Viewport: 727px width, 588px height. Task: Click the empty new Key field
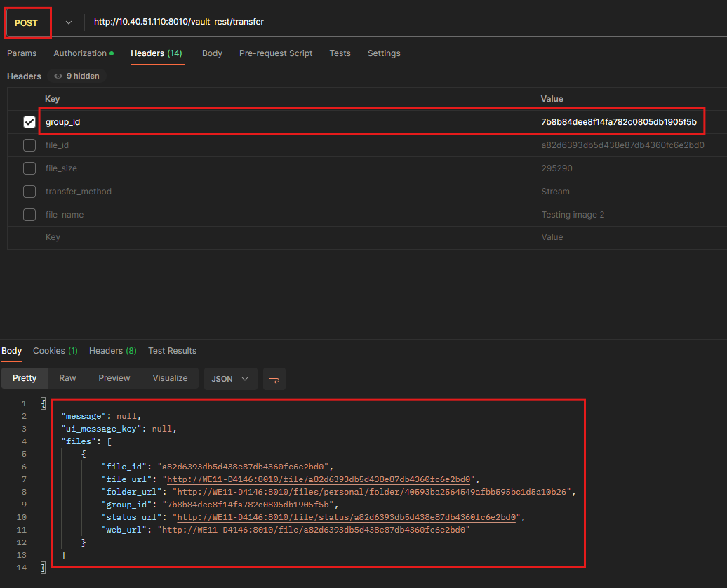pyautogui.click(x=287, y=237)
